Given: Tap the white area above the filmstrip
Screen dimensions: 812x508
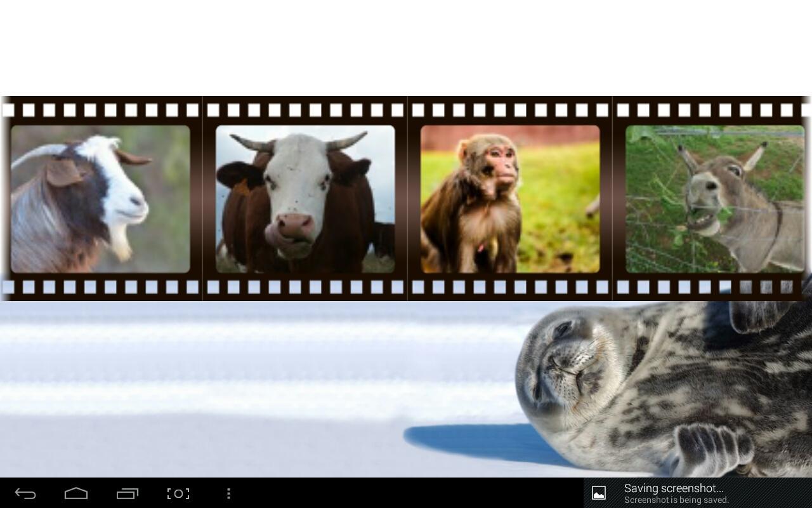Looking at the screenshot, I should pyautogui.click(x=406, y=44).
